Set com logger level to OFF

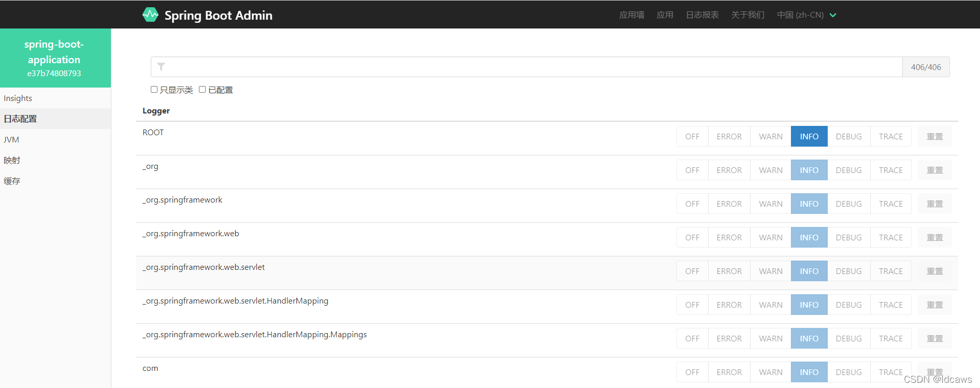[x=692, y=372]
